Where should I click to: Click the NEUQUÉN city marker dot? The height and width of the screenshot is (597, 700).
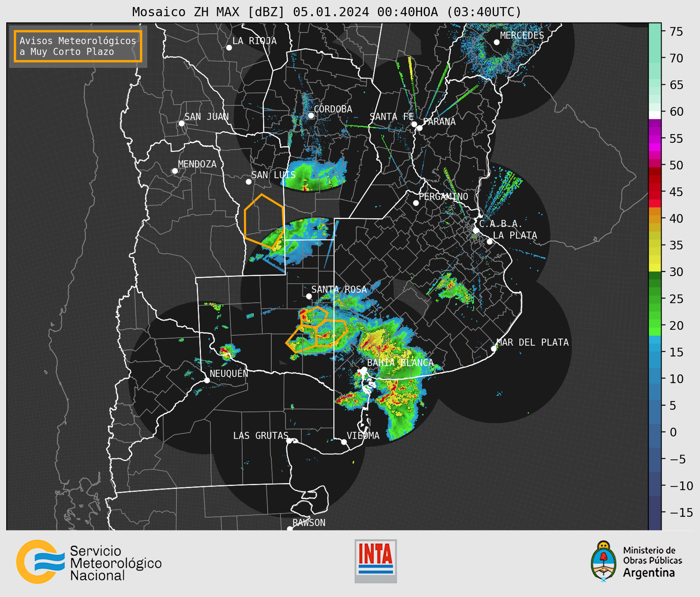pyautogui.click(x=207, y=380)
